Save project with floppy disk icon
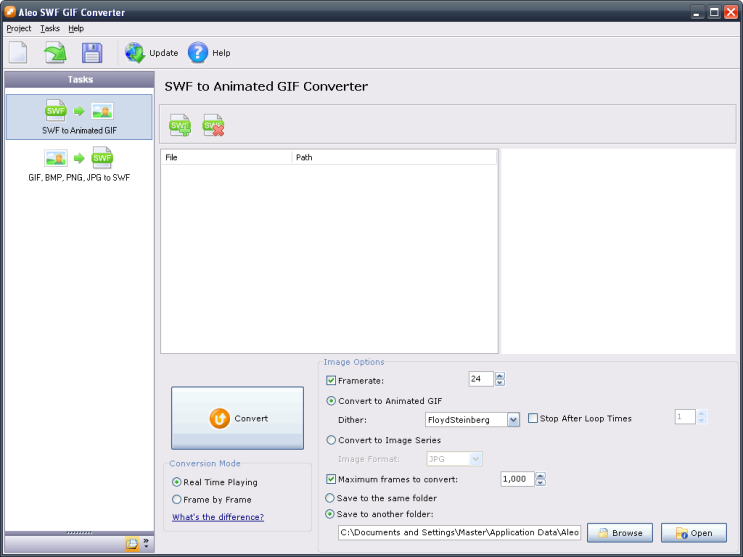Screen dimensions: 743x557 click(92, 53)
